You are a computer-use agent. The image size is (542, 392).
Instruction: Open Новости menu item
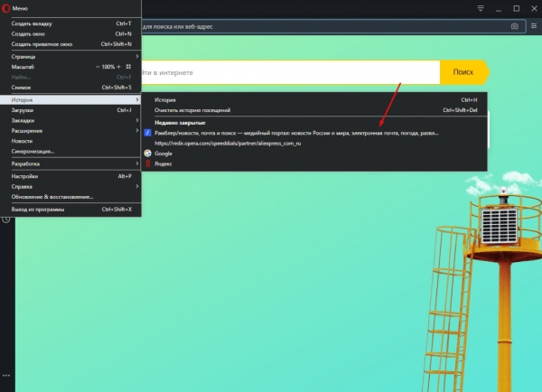point(70,141)
